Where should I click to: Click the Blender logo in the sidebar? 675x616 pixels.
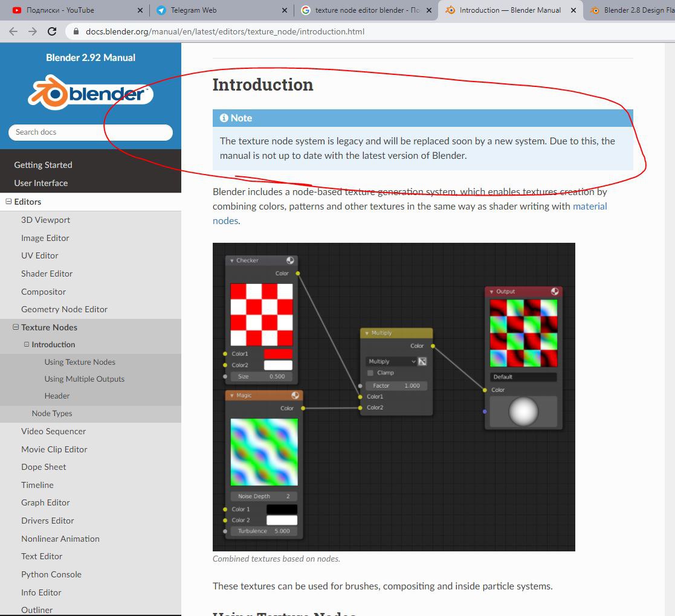[91, 92]
